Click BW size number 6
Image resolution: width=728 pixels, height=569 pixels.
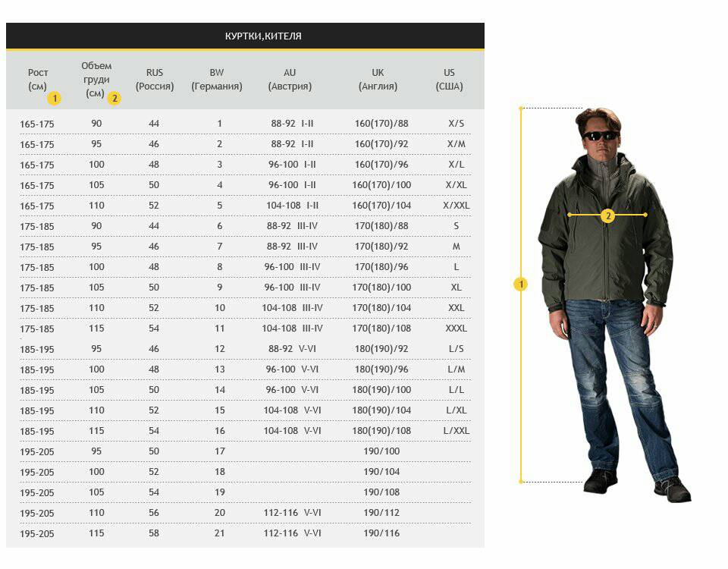tap(220, 226)
